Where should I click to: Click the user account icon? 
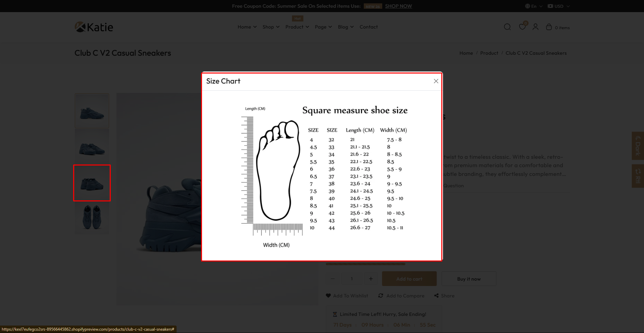535,27
